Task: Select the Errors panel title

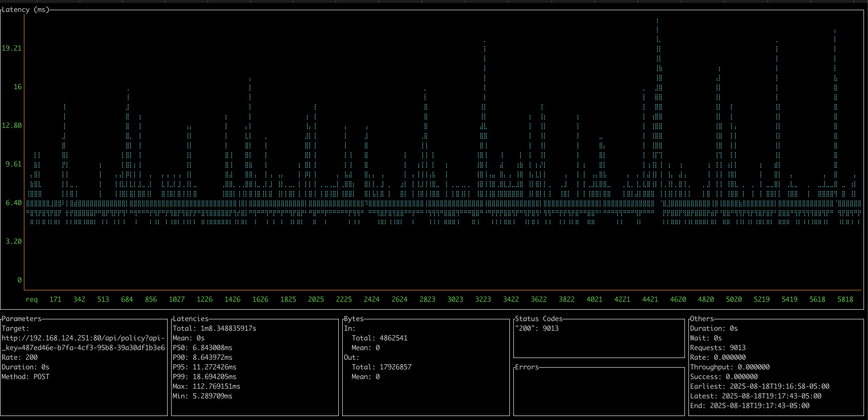Action: (527, 367)
